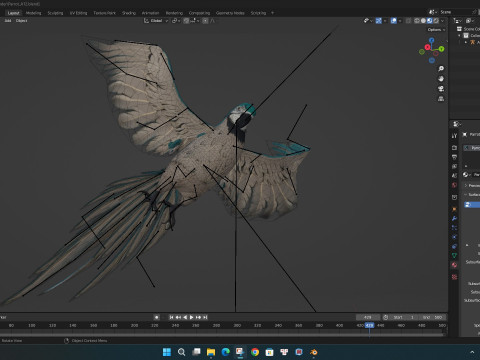Screen dimensions: 480x360
Task: Toggle the viewport gizmos button
Action: click(379, 21)
